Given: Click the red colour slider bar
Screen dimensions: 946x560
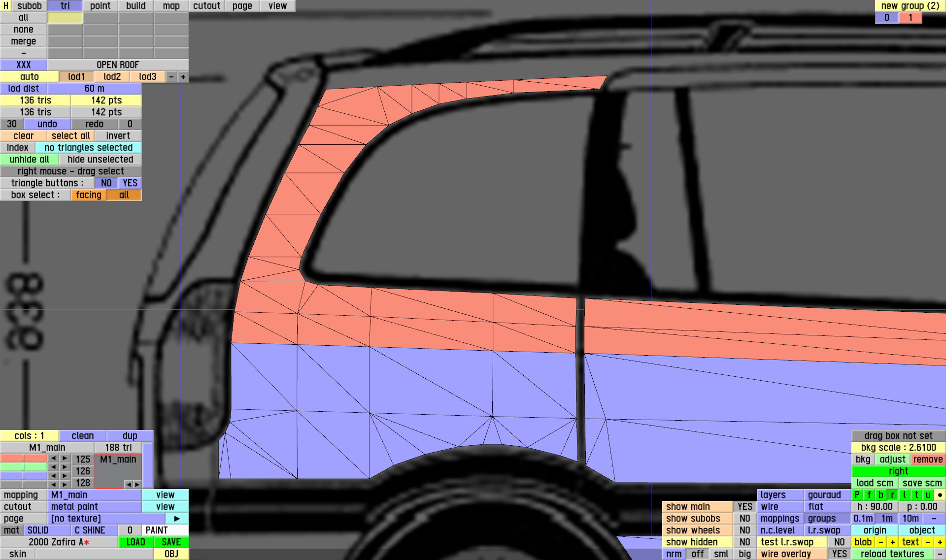Looking at the screenshot, I should pyautogui.click(x=24, y=459).
